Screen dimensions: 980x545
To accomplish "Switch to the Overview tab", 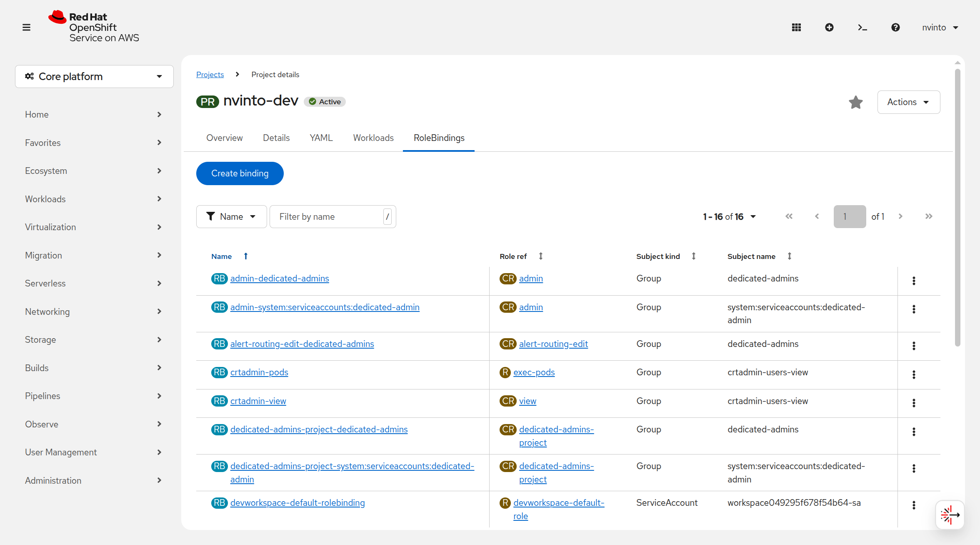I will [224, 138].
